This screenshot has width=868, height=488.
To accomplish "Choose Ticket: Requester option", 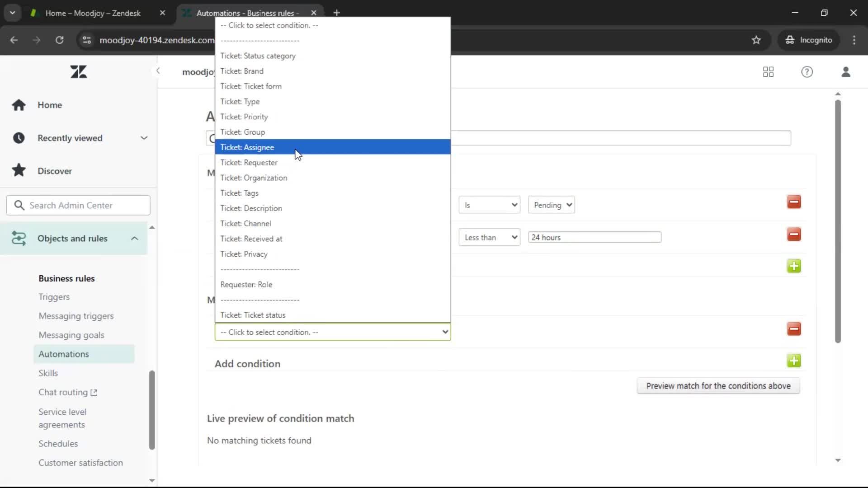I will (x=333, y=162).
